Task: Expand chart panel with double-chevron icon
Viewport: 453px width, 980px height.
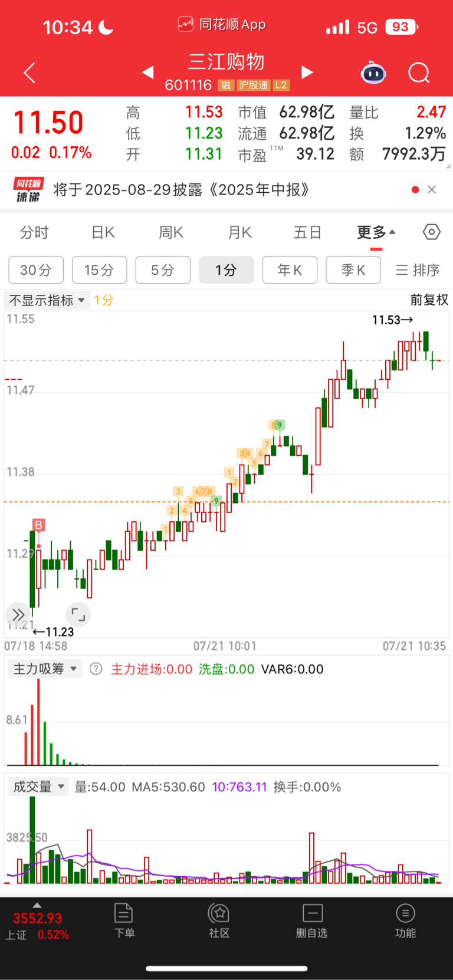Action: click(x=18, y=614)
